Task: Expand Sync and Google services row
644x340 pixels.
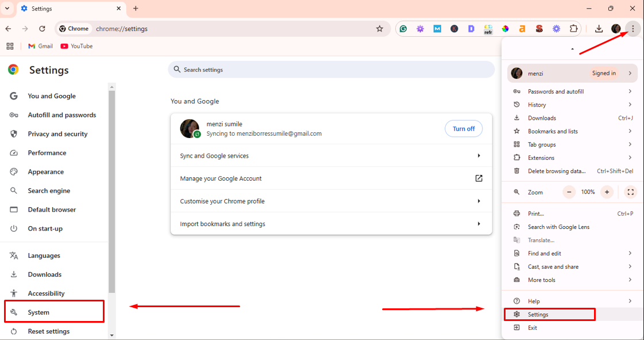Action: click(331, 156)
